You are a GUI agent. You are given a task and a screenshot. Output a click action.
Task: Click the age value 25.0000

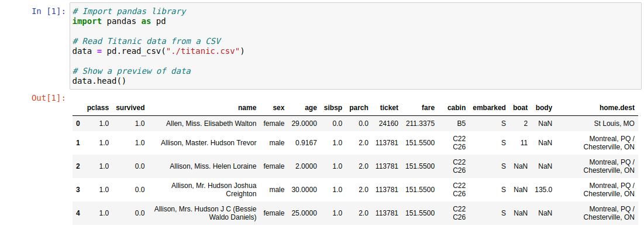click(304, 213)
